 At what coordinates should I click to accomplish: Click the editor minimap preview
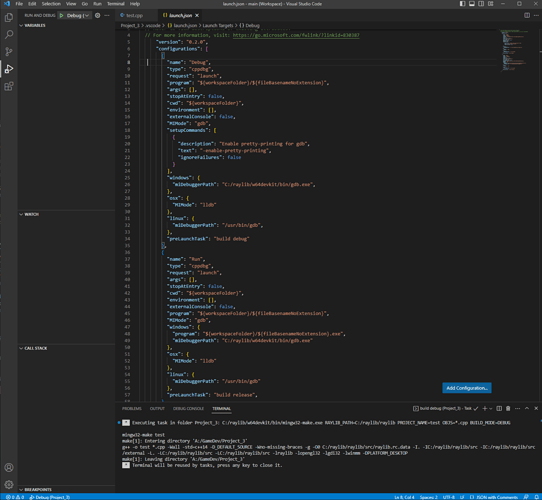[x=515, y=51]
